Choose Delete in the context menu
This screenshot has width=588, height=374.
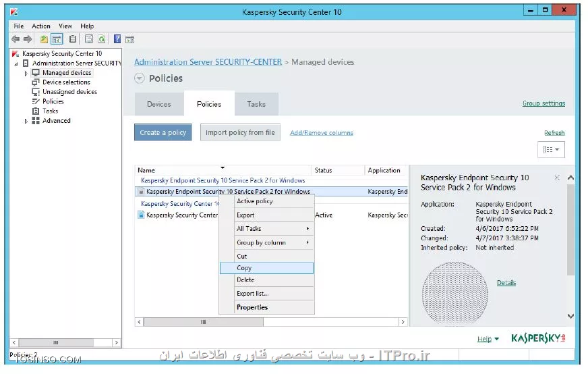[x=266, y=279]
